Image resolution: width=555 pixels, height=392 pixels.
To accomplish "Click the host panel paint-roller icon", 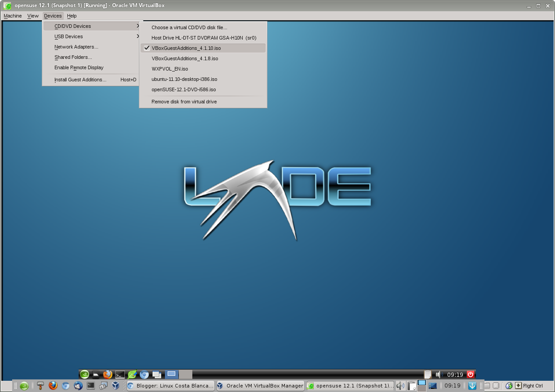I will (40, 386).
